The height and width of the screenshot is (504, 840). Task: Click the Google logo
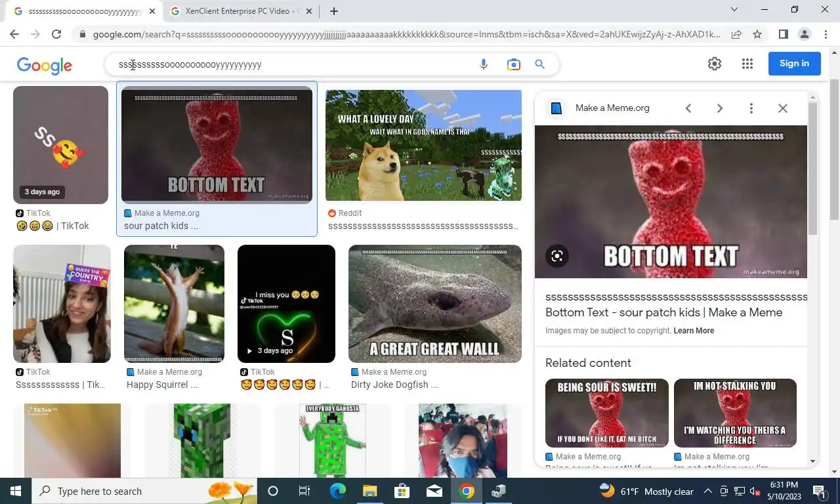(x=45, y=65)
